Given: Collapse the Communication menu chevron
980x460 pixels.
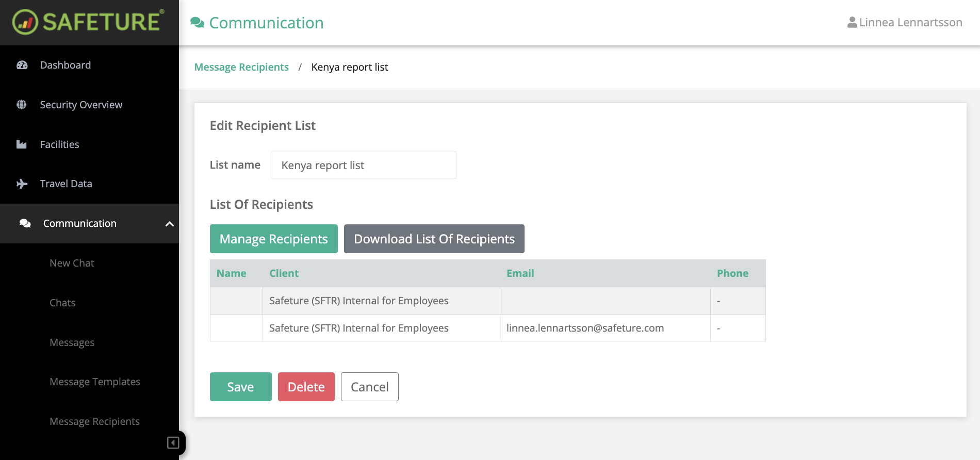Looking at the screenshot, I should pyautogui.click(x=169, y=224).
